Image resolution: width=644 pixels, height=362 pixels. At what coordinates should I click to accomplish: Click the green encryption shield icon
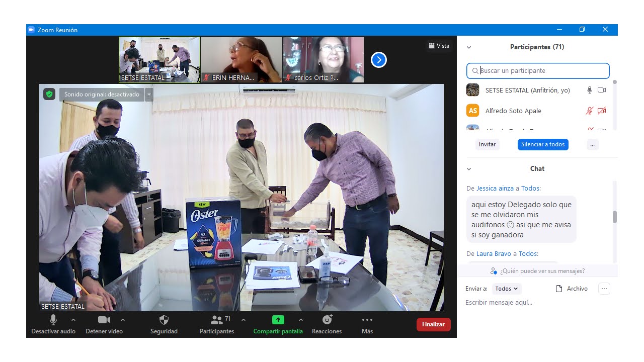(x=49, y=94)
